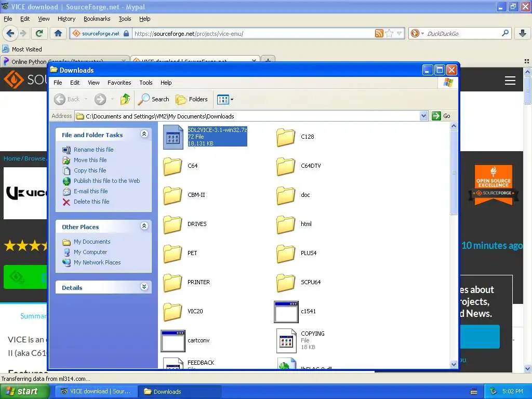This screenshot has height=399, width=532.
Task: Click Copy this file
Action: 90,170
